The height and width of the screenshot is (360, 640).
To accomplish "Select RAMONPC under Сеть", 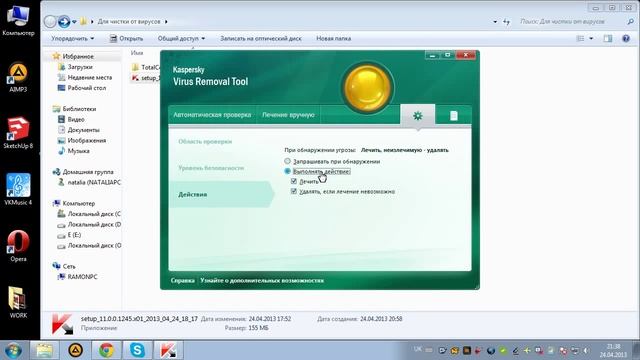I will point(78,277).
